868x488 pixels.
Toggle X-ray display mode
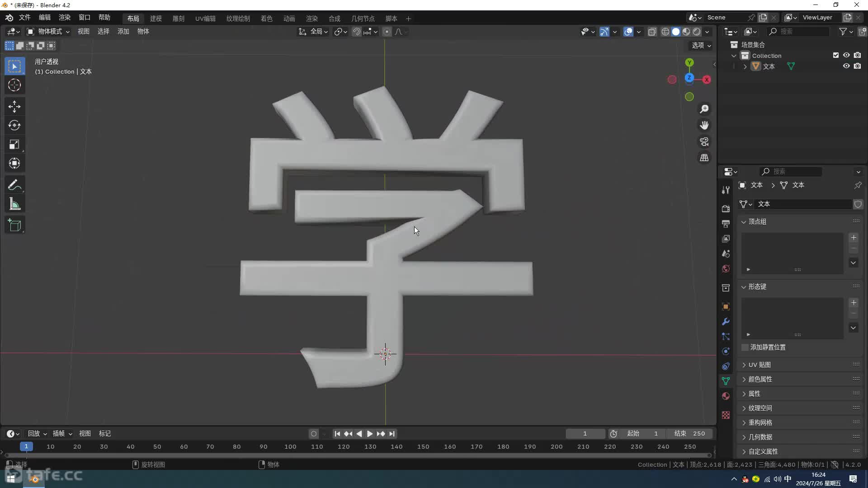[x=652, y=32]
